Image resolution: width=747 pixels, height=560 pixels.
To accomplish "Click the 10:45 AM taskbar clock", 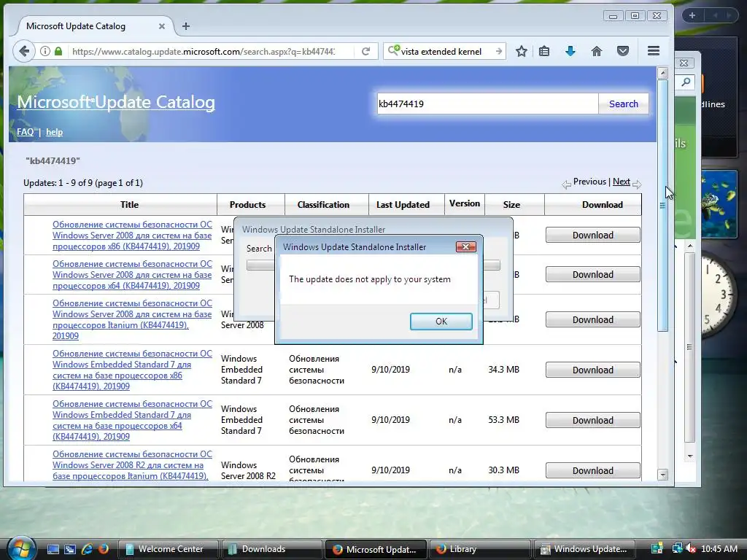I will [719, 548].
